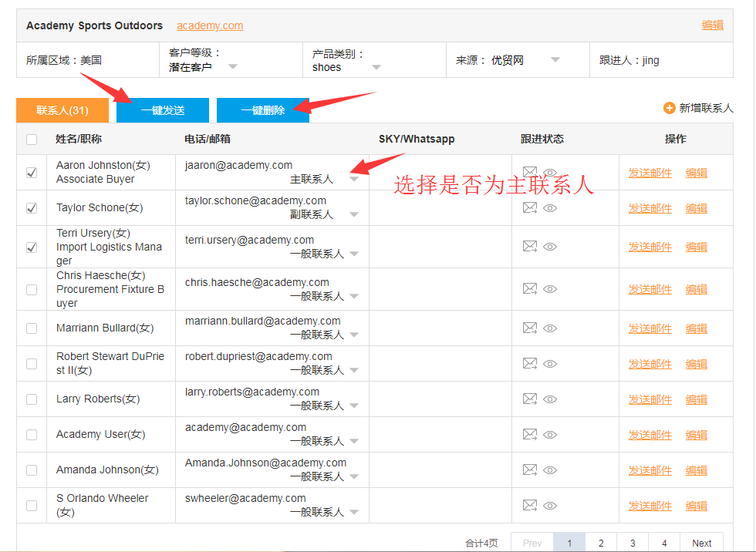Select current page 1 in pagination

click(x=569, y=543)
